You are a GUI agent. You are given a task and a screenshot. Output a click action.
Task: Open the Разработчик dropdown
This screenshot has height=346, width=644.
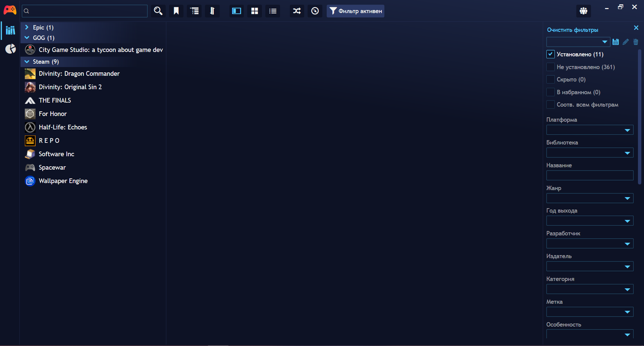click(x=590, y=244)
